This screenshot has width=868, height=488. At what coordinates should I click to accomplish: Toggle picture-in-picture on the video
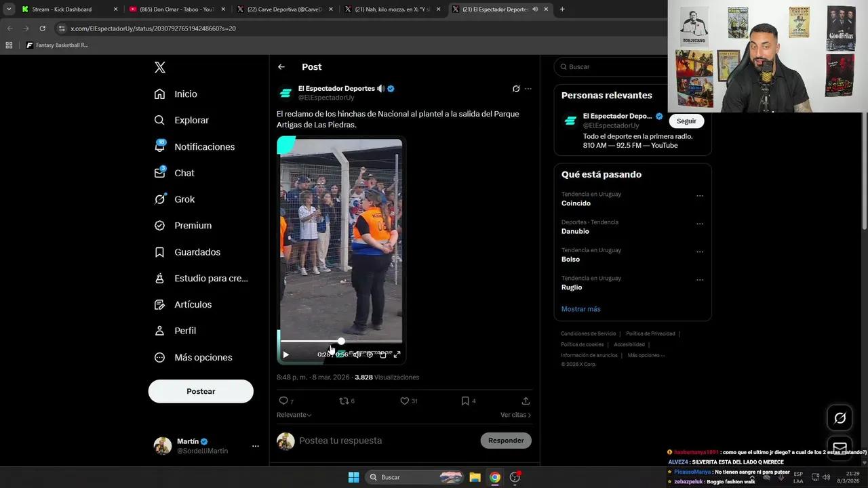[383, 354]
